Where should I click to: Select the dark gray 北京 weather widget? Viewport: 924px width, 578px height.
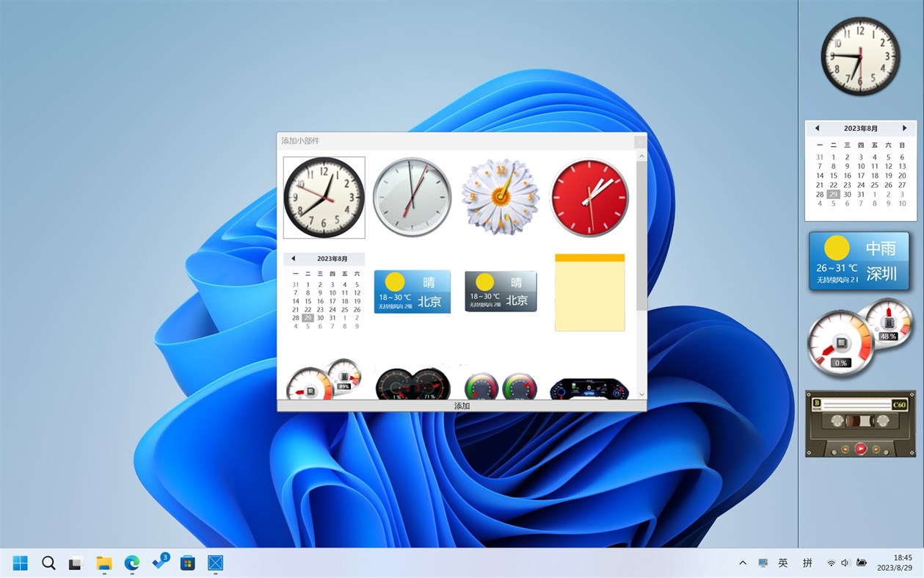coord(500,291)
